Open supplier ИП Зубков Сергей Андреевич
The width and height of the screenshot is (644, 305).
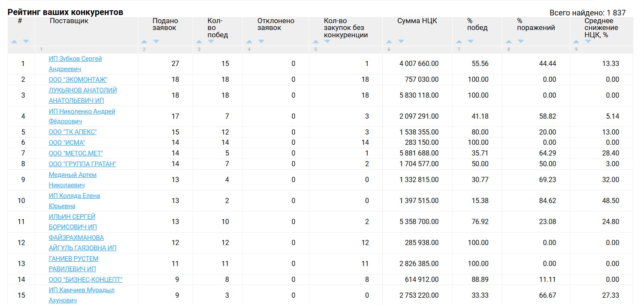coord(75,59)
